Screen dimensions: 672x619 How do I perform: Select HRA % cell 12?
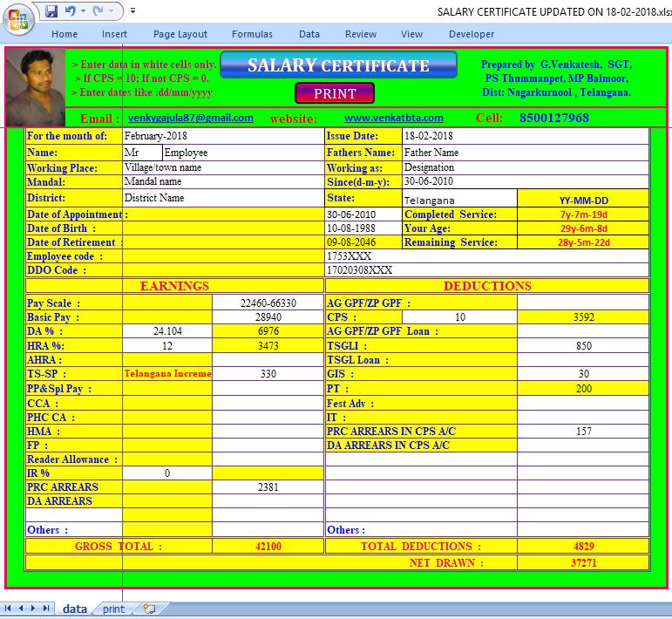click(x=167, y=345)
